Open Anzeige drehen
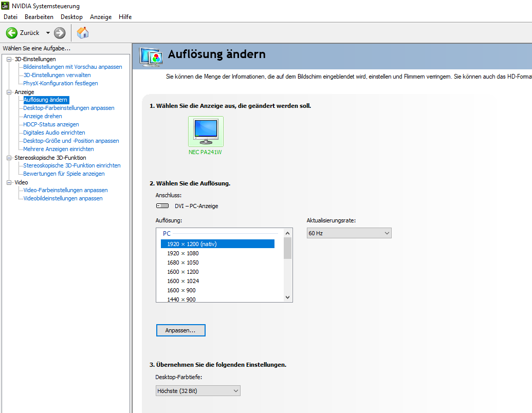Viewport: 532px width, 413px height. coord(43,116)
